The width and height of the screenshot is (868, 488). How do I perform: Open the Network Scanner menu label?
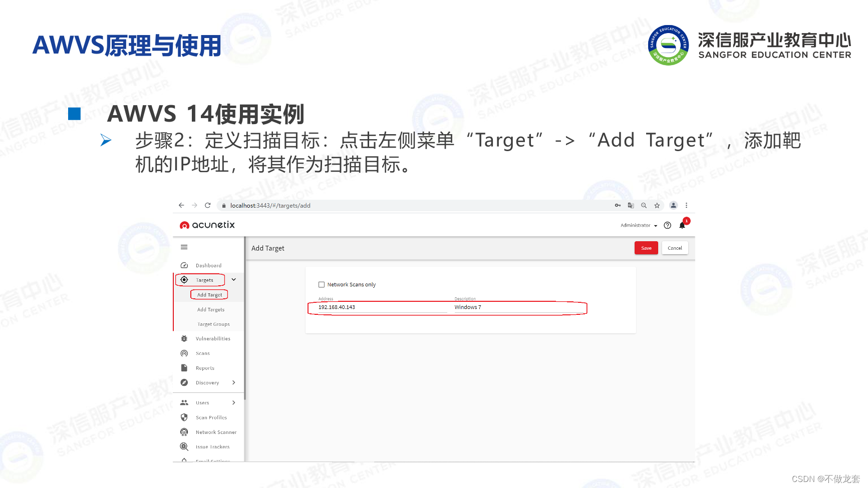pyautogui.click(x=216, y=432)
